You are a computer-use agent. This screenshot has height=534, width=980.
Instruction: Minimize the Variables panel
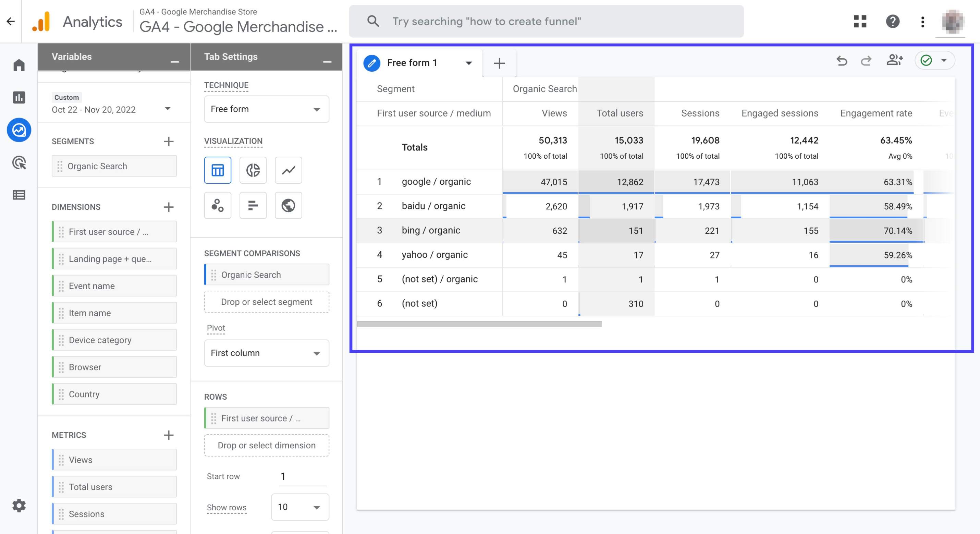click(x=175, y=62)
